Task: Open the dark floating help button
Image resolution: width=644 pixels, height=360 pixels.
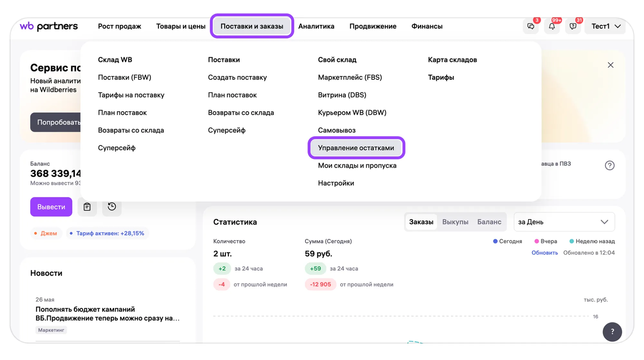Action: tap(612, 332)
